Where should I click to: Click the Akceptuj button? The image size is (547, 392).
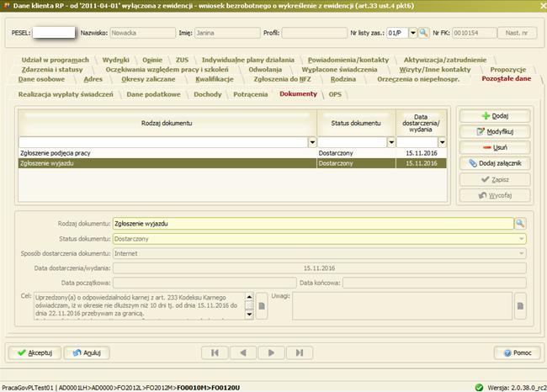[35, 352]
